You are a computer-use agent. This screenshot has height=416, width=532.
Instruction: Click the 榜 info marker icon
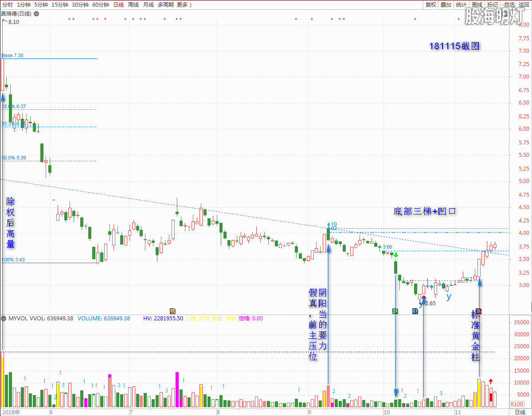173,311
